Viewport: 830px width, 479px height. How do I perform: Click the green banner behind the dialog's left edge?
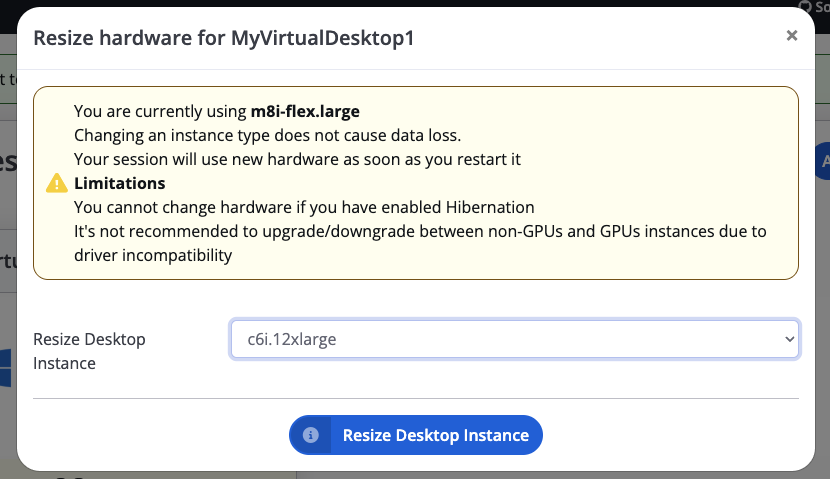(7, 78)
